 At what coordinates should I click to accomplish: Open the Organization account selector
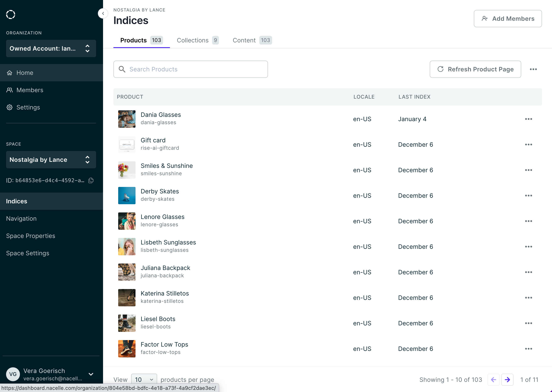point(51,48)
